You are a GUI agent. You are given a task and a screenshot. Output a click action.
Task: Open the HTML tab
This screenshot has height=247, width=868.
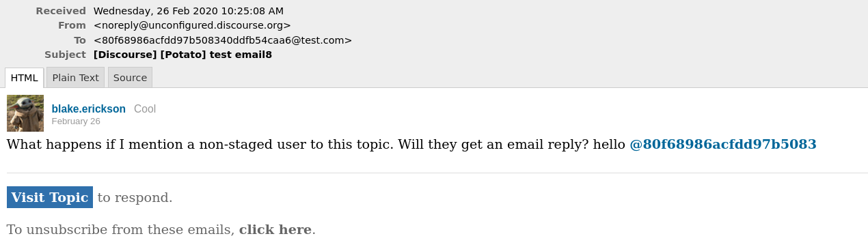pos(24,78)
